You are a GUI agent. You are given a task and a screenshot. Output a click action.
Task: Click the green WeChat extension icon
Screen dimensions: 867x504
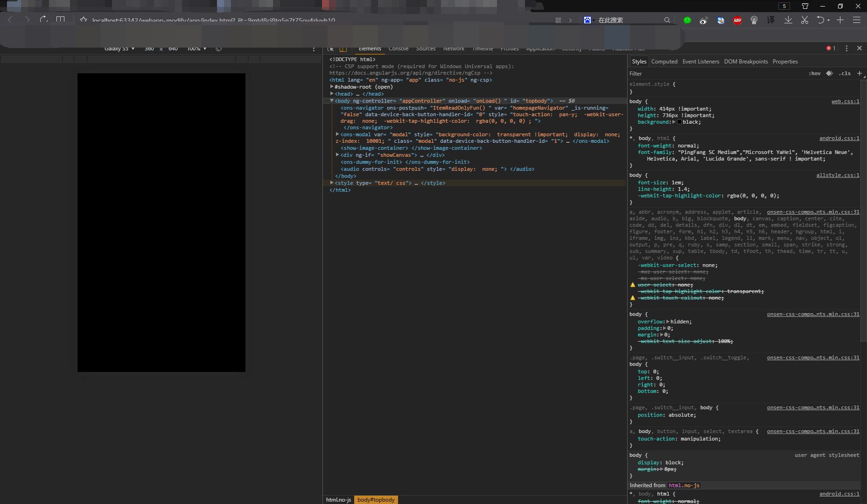pyautogui.click(x=687, y=20)
